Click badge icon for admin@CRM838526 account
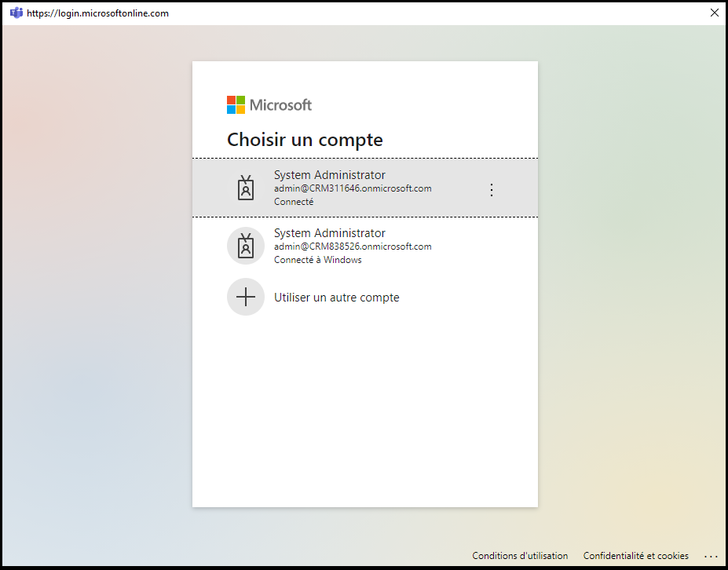The image size is (728, 570). click(246, 246)
